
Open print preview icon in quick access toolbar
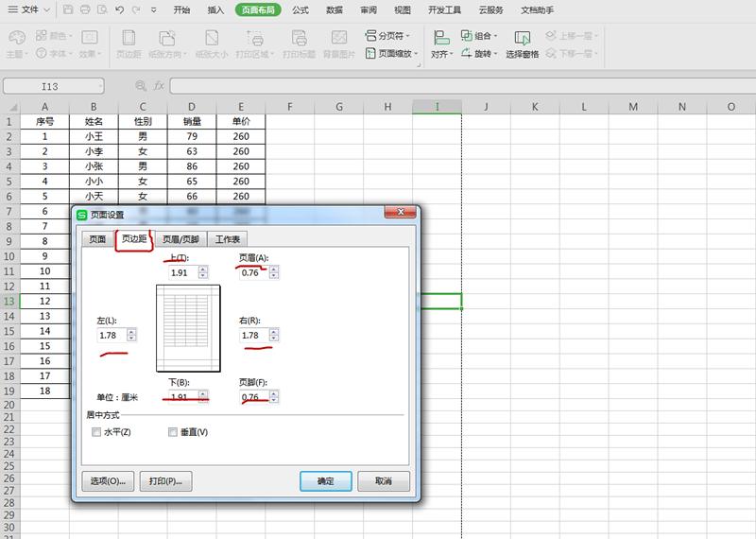(x=102, y=9)
